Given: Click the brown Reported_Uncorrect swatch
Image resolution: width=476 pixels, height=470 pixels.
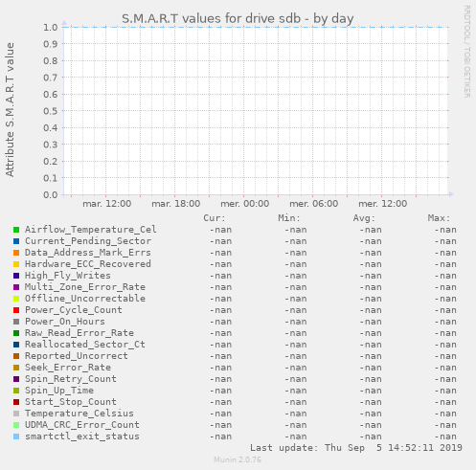Looking at the screenshot, I should [16, 356].
